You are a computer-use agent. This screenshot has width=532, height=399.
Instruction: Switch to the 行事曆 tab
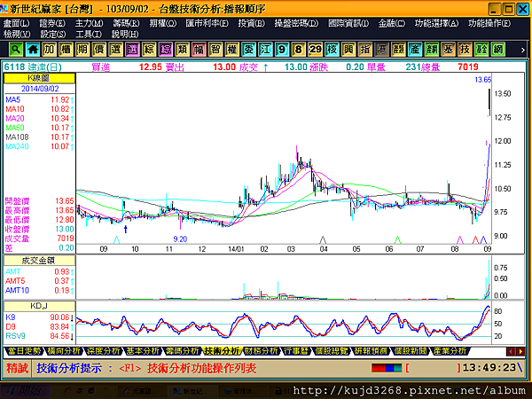tap(296, 351)
